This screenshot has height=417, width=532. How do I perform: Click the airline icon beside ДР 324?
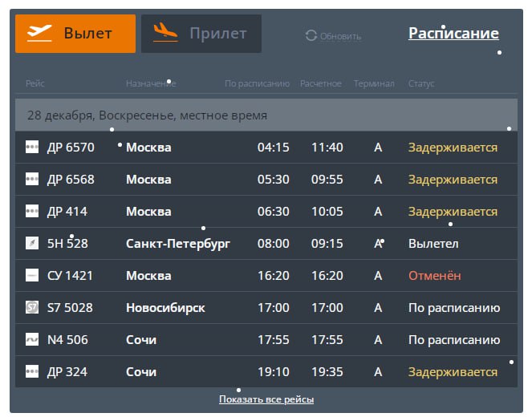pos(32,371)
